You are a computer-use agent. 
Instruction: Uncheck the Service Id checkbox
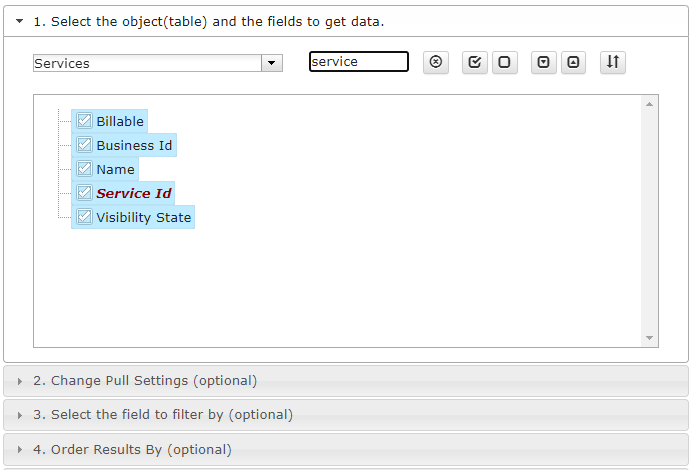84,193
